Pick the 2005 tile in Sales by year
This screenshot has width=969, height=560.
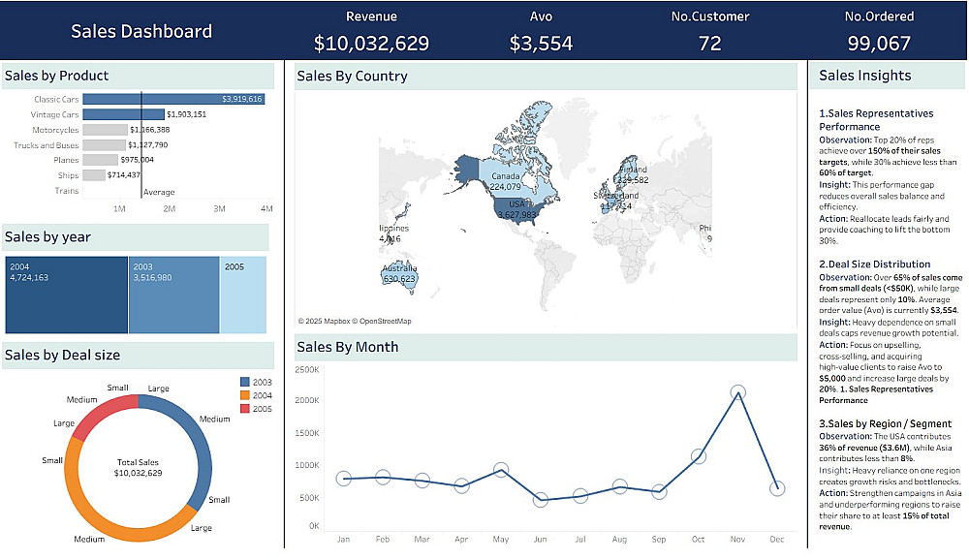[x=243, y=295]
